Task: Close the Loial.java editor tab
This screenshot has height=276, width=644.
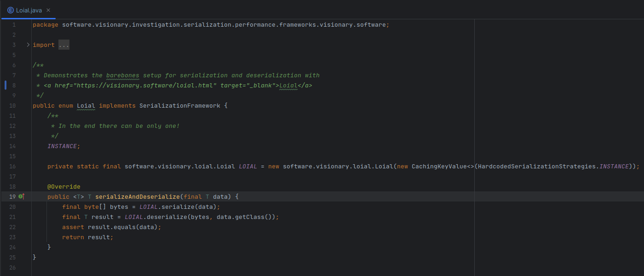Action: 49,10
